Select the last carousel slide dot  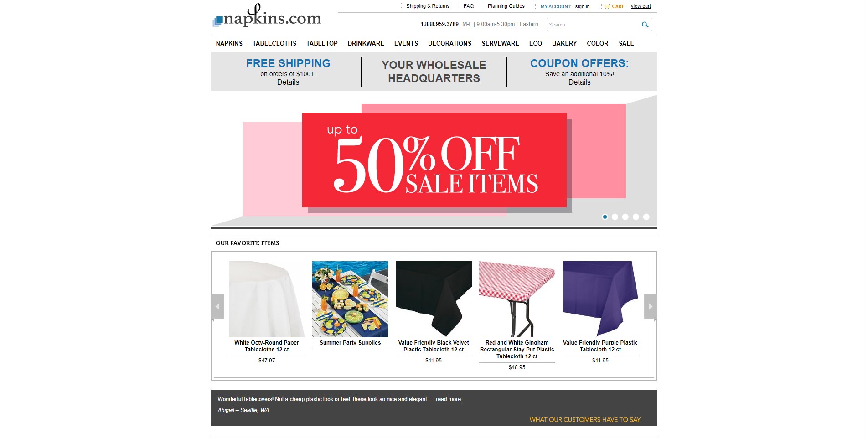coord(646,217)
